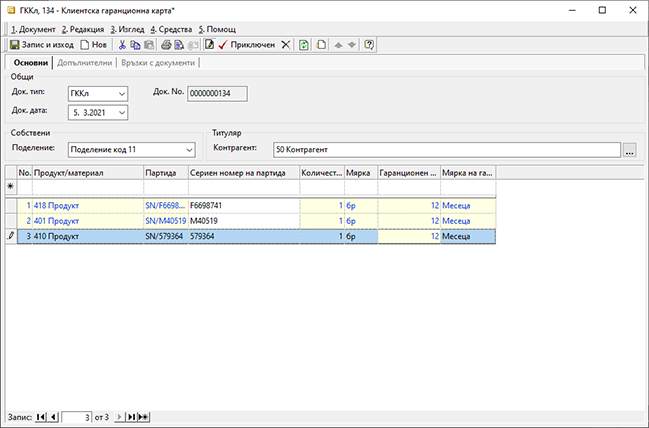Click the Продукт/материал column header

[88, 173]
